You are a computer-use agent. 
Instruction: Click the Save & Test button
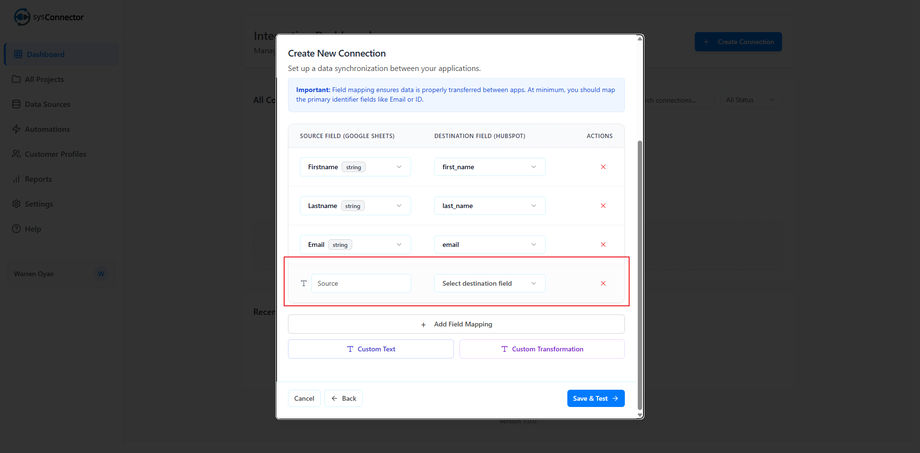tap(595, 398)
